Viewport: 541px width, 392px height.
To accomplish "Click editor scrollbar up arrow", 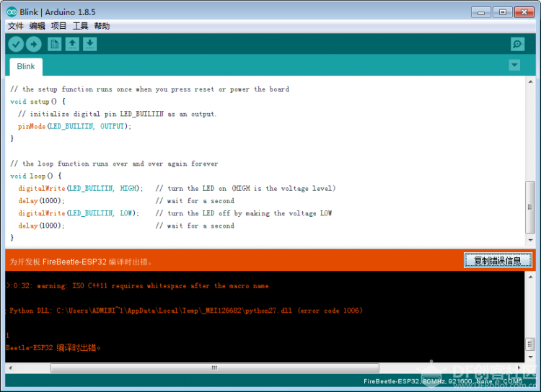I will (530, 81).
